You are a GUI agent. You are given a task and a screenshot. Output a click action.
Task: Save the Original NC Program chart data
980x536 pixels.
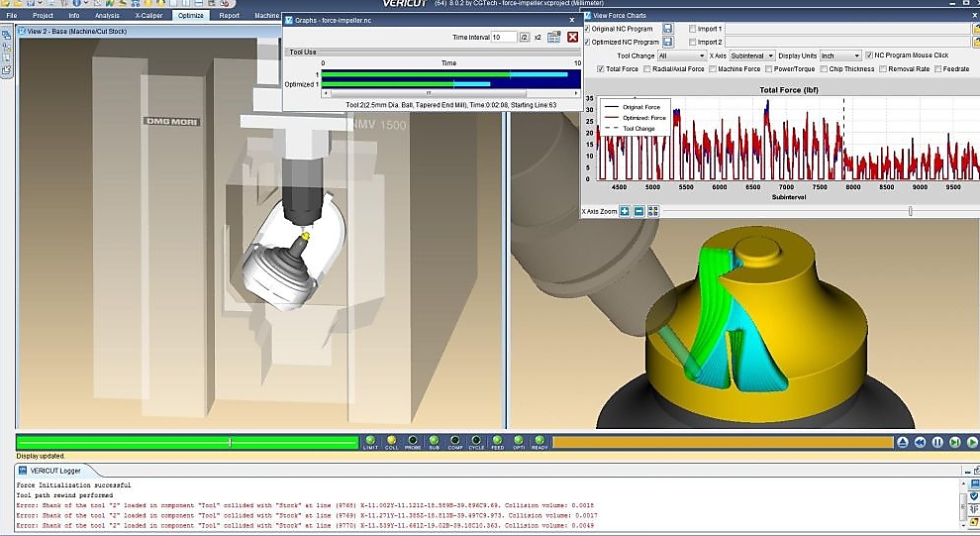click(x=667, y=29)
